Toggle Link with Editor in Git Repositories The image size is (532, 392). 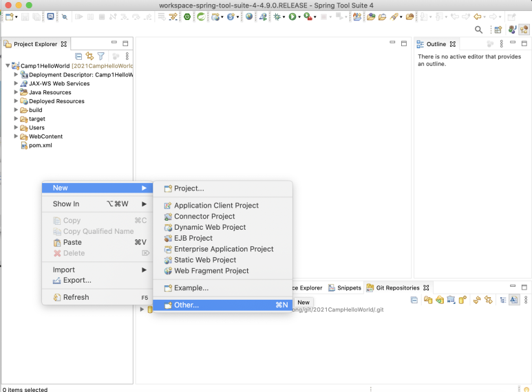tap(488, 300)
